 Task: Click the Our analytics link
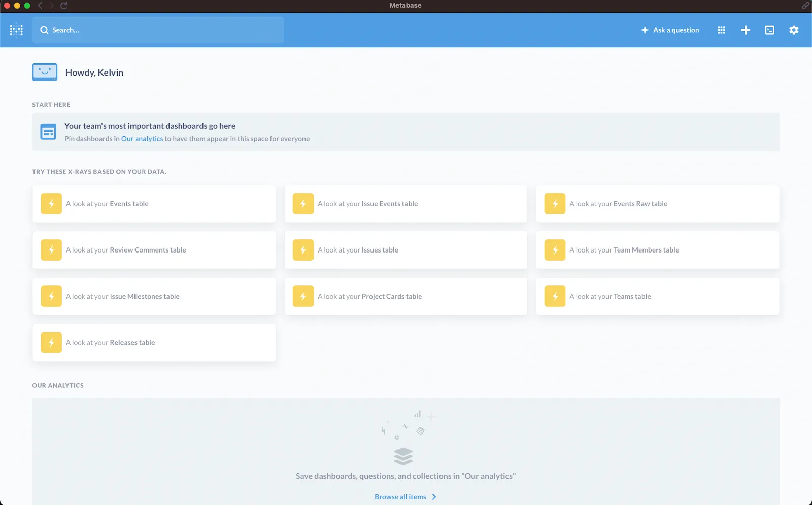coord(142,139)
